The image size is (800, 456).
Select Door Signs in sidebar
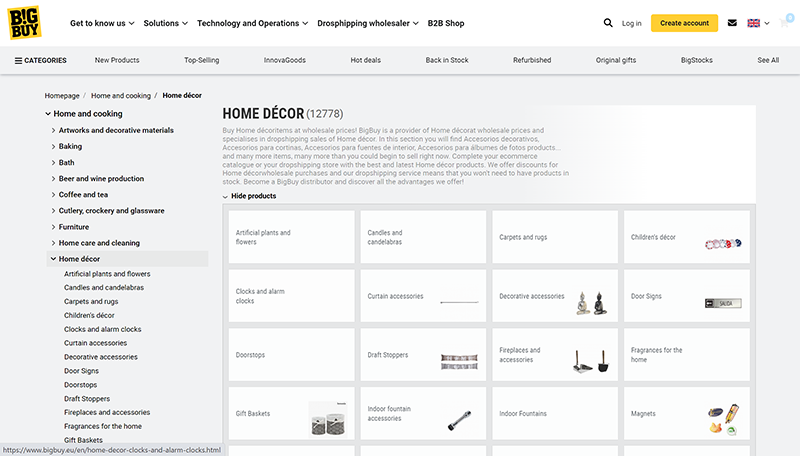pos(82,371)
